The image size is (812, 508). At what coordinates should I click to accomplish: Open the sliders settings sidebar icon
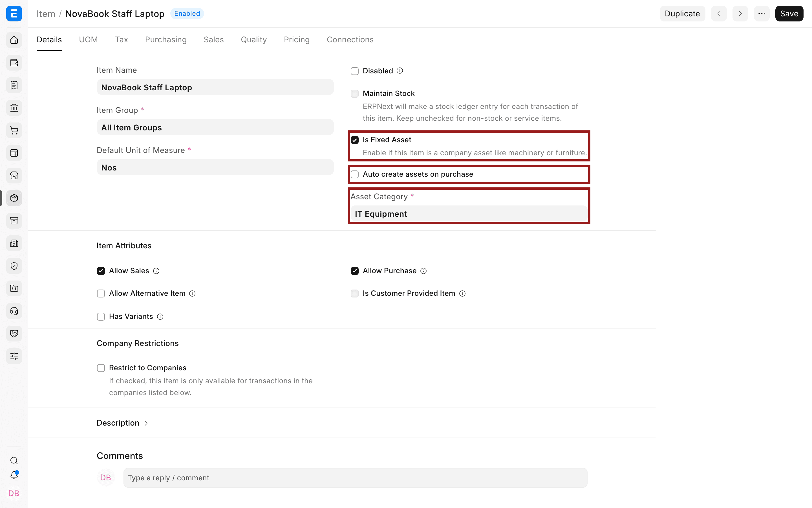(14, 356)
